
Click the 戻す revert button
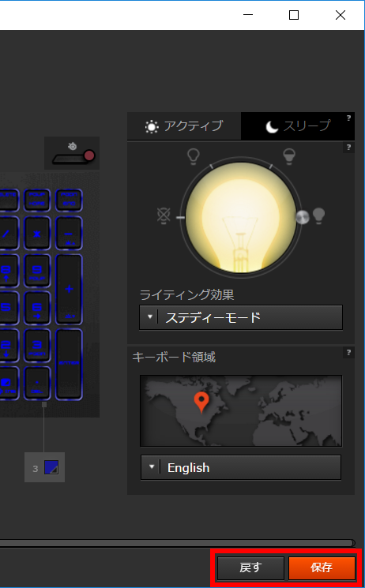[x=250, y=567]
